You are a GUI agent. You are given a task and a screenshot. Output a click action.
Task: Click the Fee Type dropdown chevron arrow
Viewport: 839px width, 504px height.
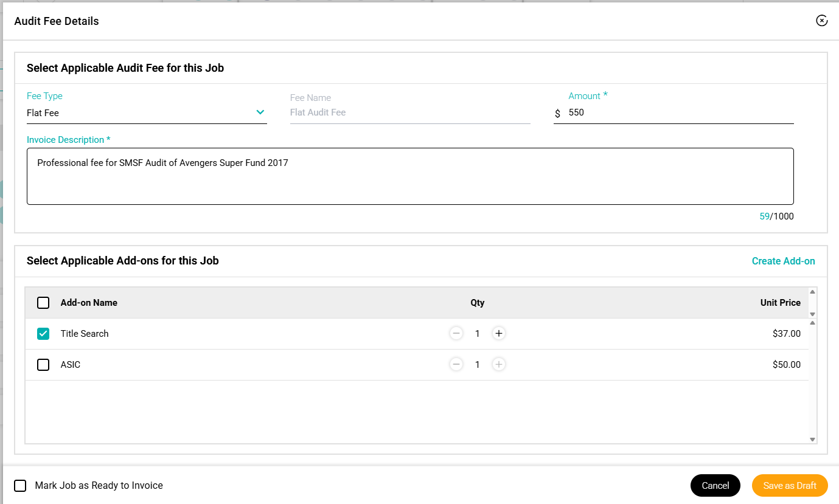(x=260, y=112)
